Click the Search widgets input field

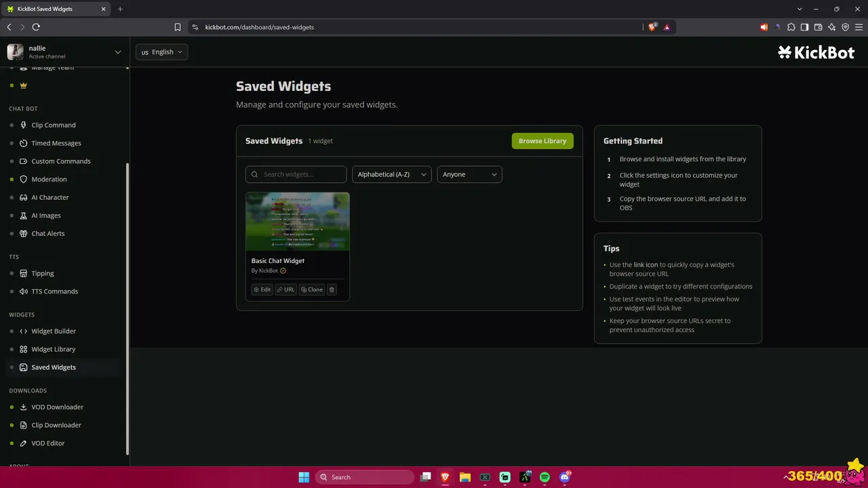pos(296,174)
